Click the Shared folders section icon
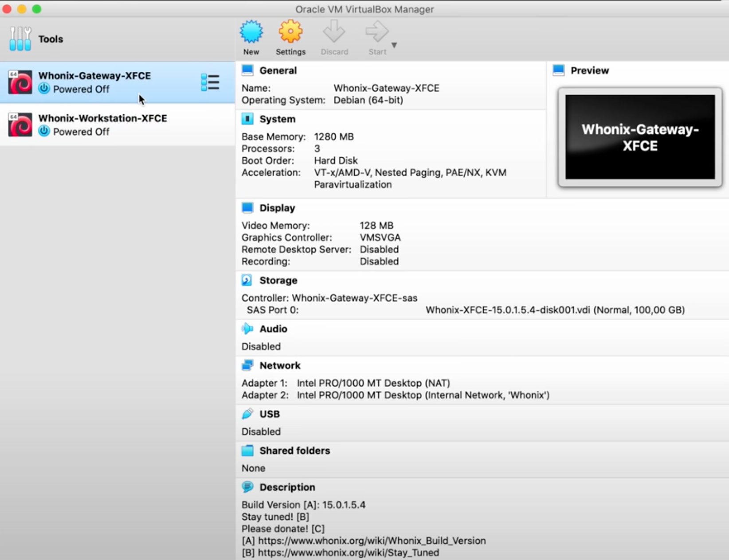729x560 pixels. pos(247,450)
